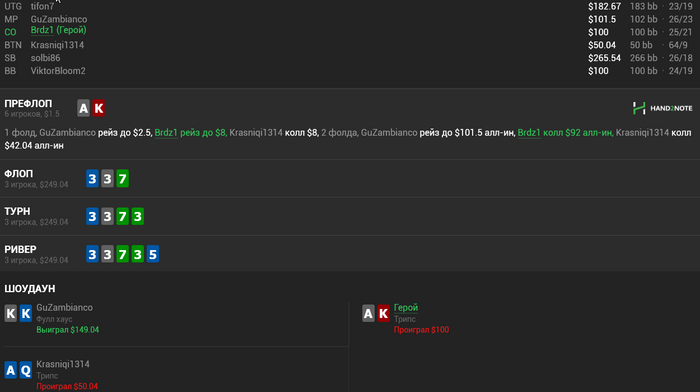Click the 64/9 stats for Krasniqi1314
The width and height of the screenshot is (700, 392).
click(678, 45)
